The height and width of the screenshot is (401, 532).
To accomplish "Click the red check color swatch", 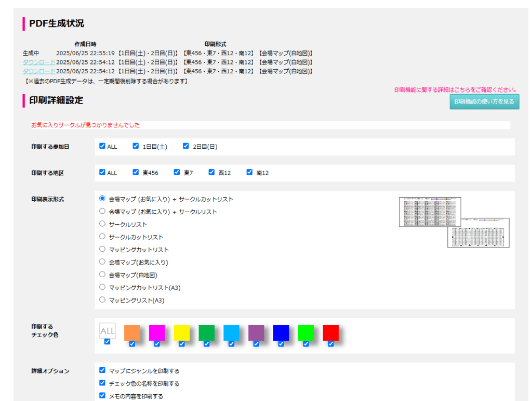I will [330, 333].
